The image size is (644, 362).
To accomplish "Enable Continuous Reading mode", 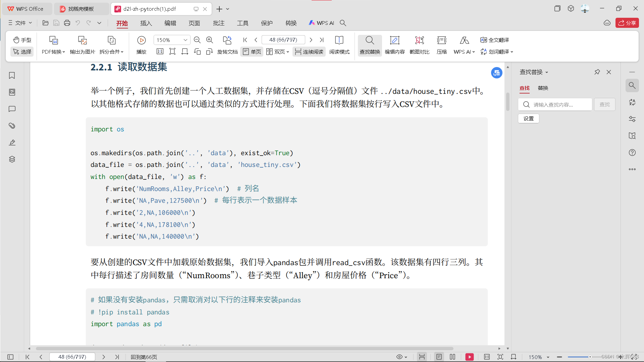I will pyautogui.click(x=309, y=52).
